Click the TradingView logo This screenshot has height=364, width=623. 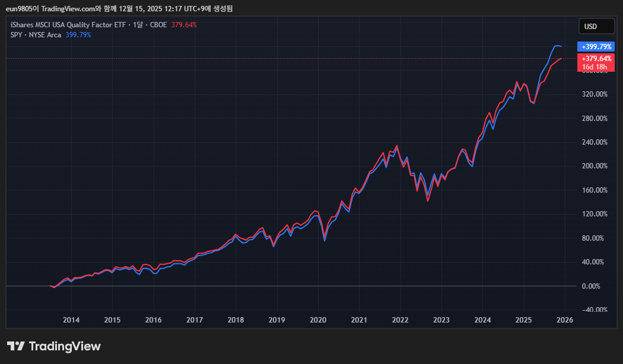coord(54,346)
